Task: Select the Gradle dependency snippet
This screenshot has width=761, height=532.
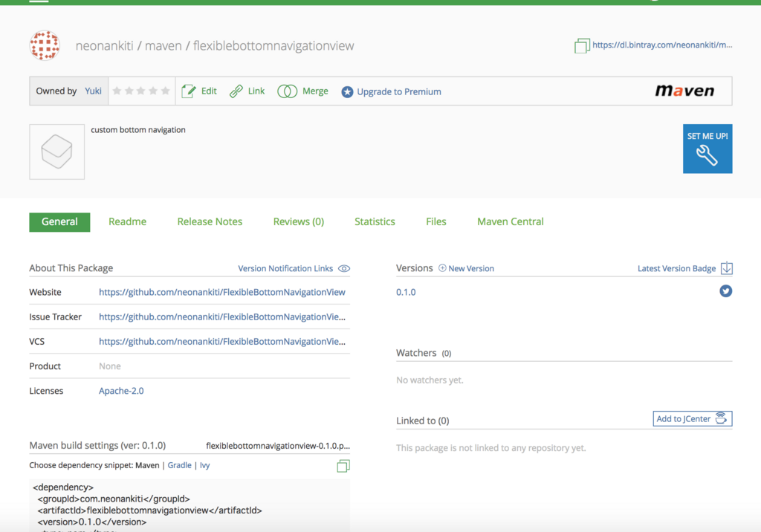Action: 180,465
